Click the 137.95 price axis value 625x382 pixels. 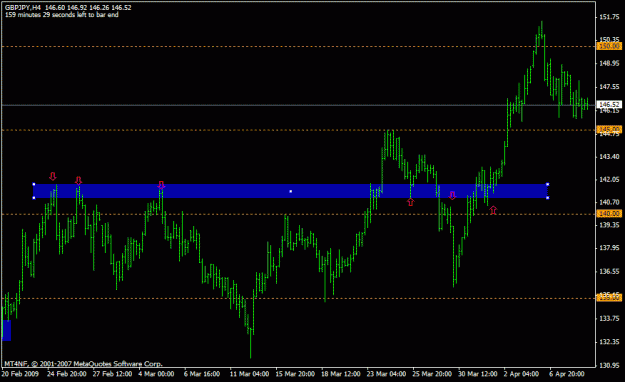pyautogui.click(x=609, y=248)
